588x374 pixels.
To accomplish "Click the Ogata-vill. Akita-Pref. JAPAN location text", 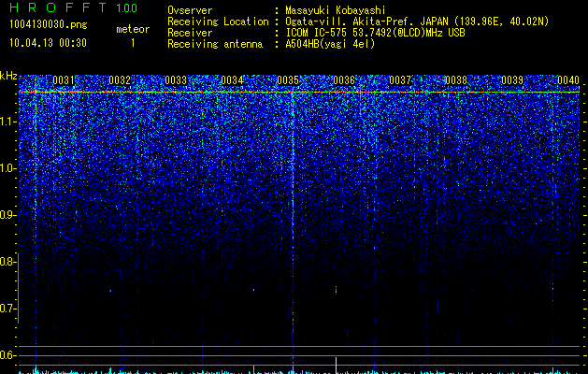I will (x=417, y=22).
